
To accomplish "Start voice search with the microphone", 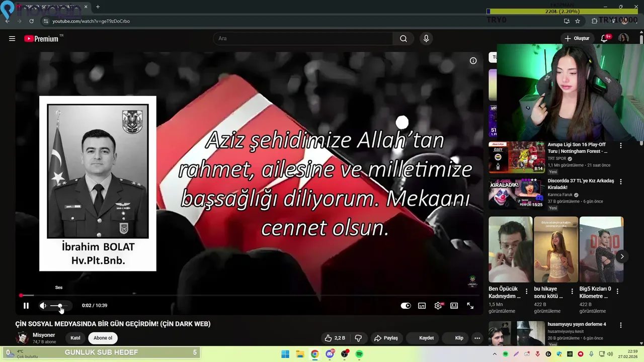I will click(x=426, y=39).
